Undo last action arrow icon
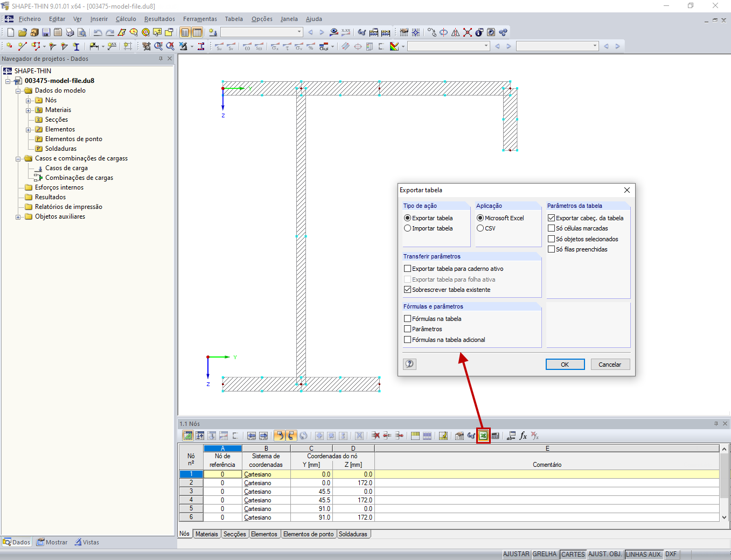The width and height of the screenshot is (731, 560). [x=98, y=32]
